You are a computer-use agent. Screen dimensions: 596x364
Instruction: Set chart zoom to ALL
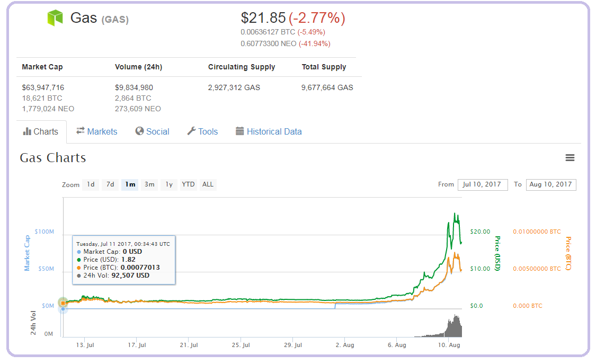tap(208, 184)
